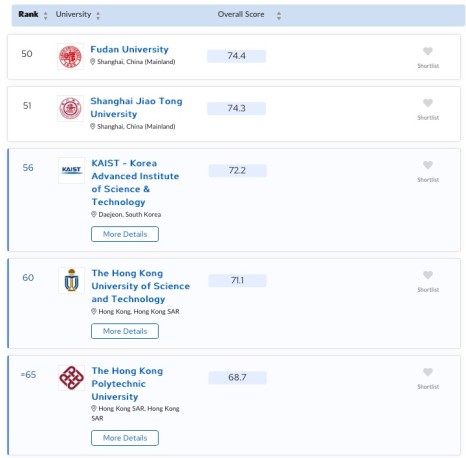Viewport: 466px width, 458px height.
Task: Click the Fudan University logo
Action: point(70,57)
